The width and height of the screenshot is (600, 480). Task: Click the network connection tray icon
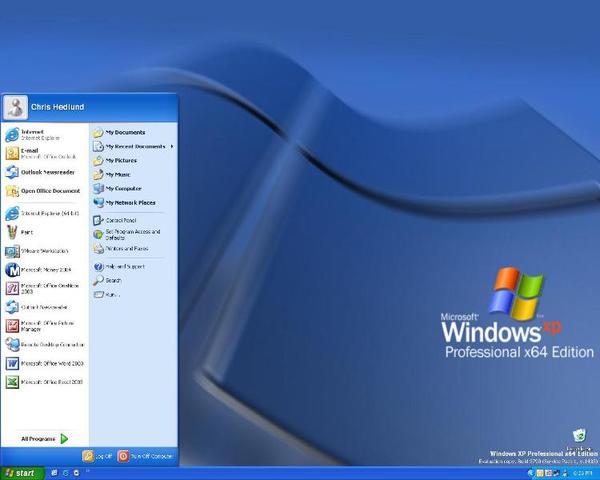click(557, 473)
